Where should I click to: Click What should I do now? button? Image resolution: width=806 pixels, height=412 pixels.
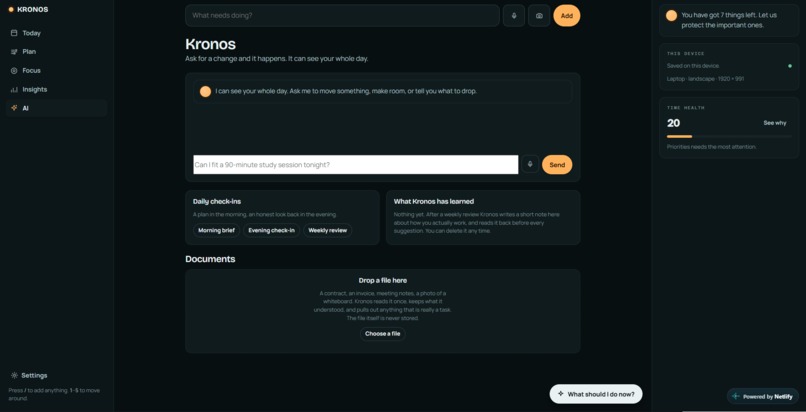(596, 394)
